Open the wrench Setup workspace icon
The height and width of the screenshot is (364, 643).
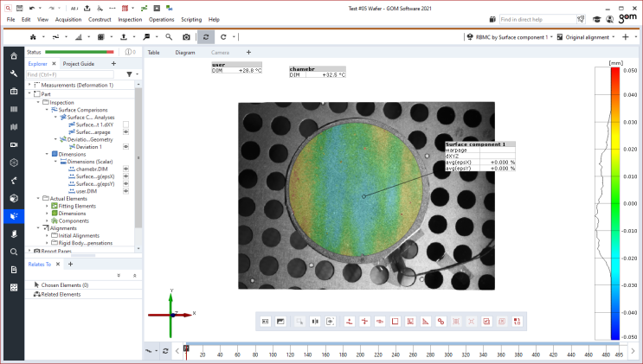[14, 73]
